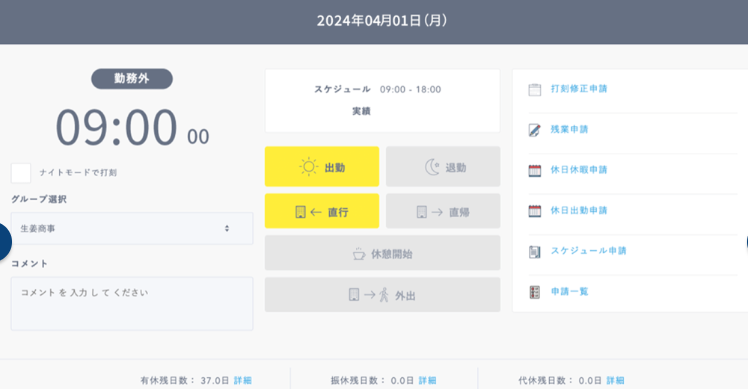Click the calendar icon beside 休日休暇申請
The height and width of the screenshot is (389, 748).
point(534,170)
